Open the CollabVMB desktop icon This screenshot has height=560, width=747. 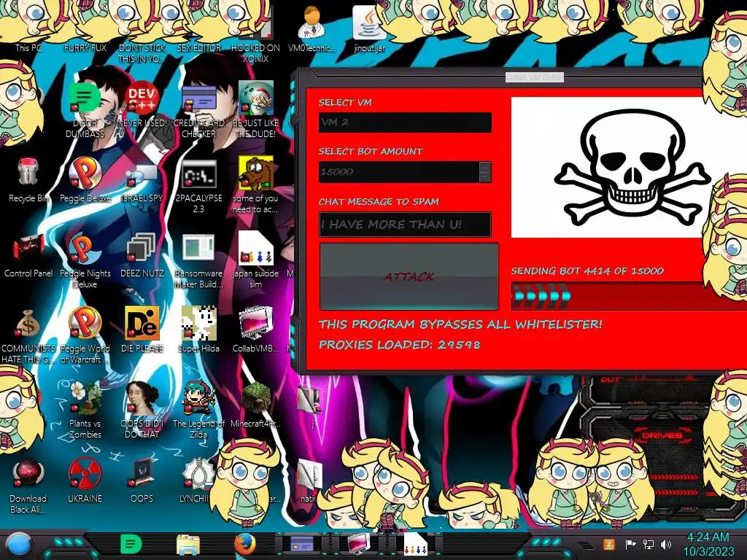[255, 330]
